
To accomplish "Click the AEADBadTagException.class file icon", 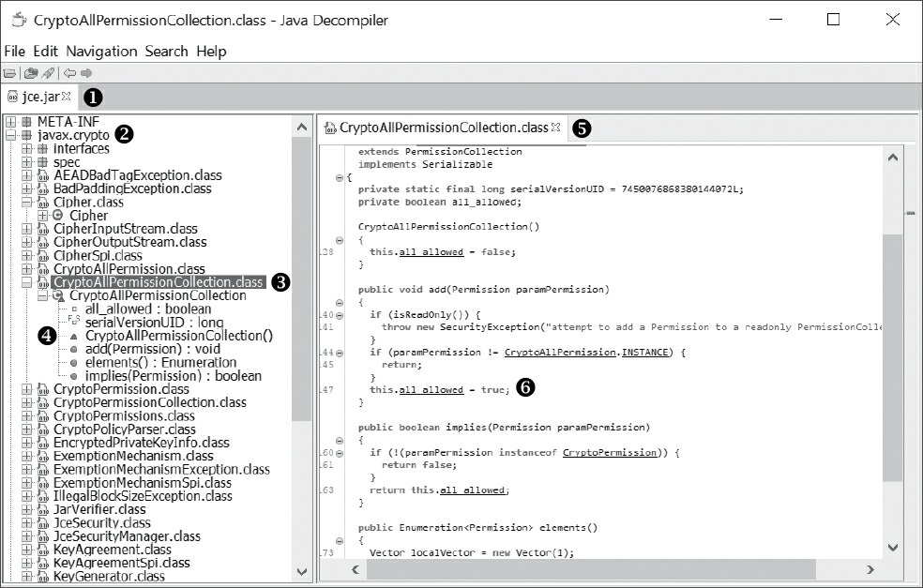I will (43, 175).
